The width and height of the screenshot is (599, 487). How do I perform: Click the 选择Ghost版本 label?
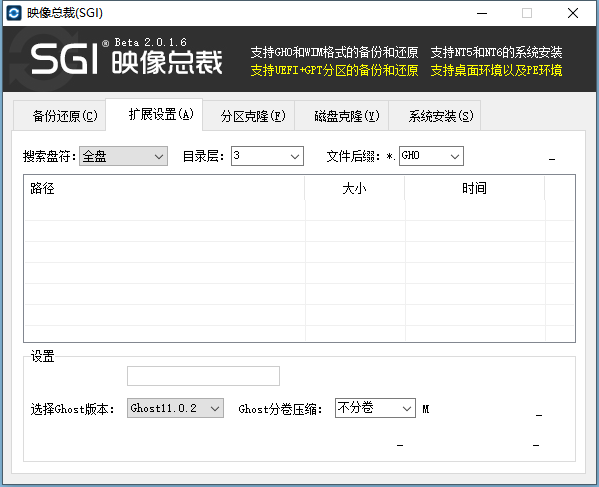tap(73, 409)
